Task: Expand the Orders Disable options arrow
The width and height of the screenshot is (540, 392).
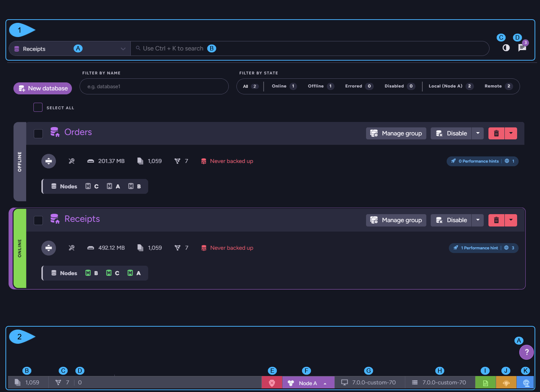Action: (x=478, y=133)
